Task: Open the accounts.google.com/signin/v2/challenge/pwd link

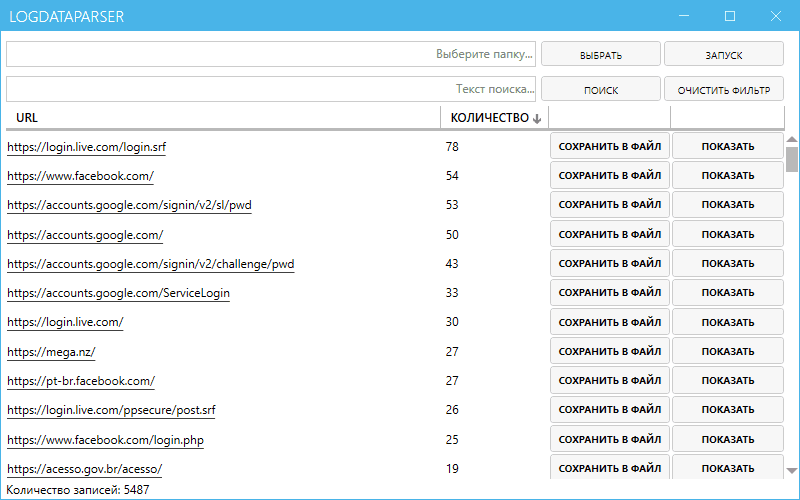Action: coord(151,264)
